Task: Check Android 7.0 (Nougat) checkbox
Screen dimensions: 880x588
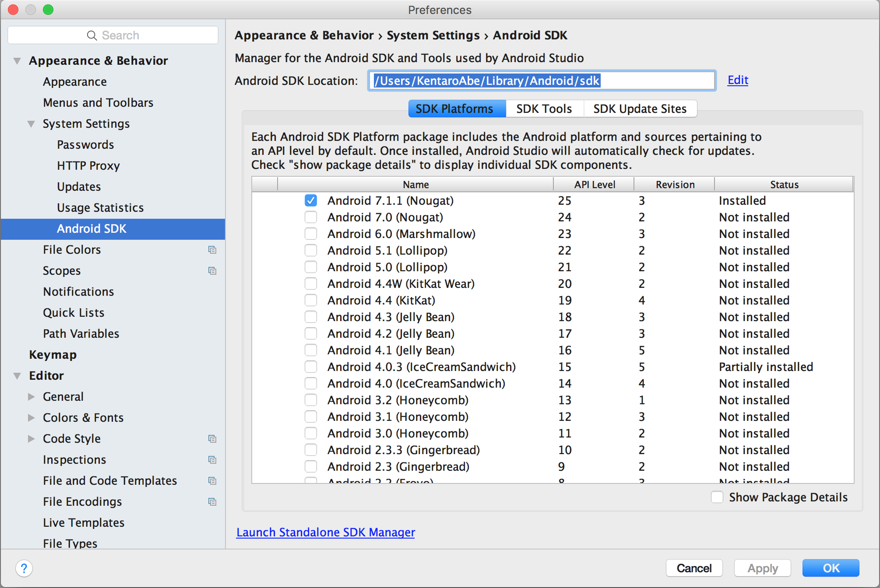Action: pyautogui.click(x=311, y=217)
